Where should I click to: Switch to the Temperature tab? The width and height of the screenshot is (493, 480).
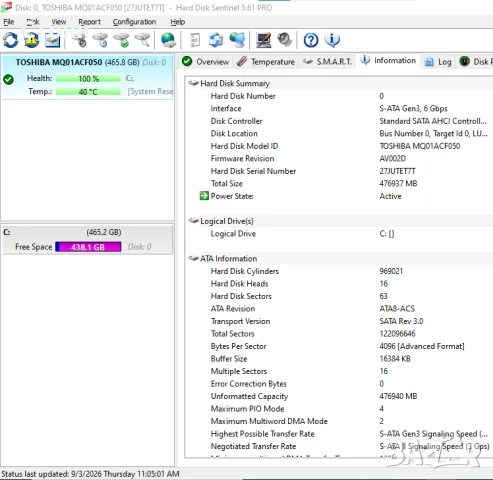click(x=266, y=62)
